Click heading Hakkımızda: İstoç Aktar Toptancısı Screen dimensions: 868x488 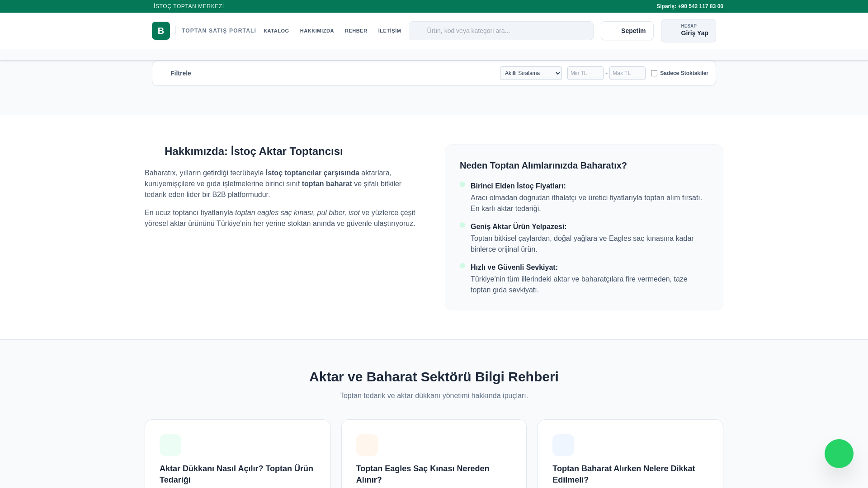pyautogui.click(x=254, y=151)
